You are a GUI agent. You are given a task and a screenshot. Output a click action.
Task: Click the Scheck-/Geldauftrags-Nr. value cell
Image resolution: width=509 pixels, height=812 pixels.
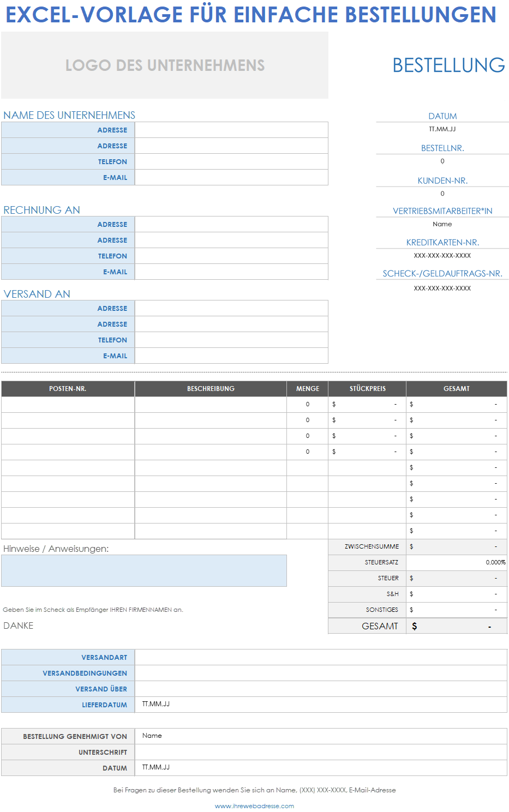coord(442,288)
